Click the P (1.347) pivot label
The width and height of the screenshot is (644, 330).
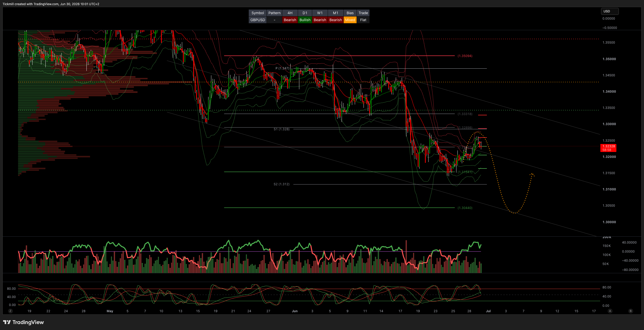pyautogui.click(x=282, y=68)
